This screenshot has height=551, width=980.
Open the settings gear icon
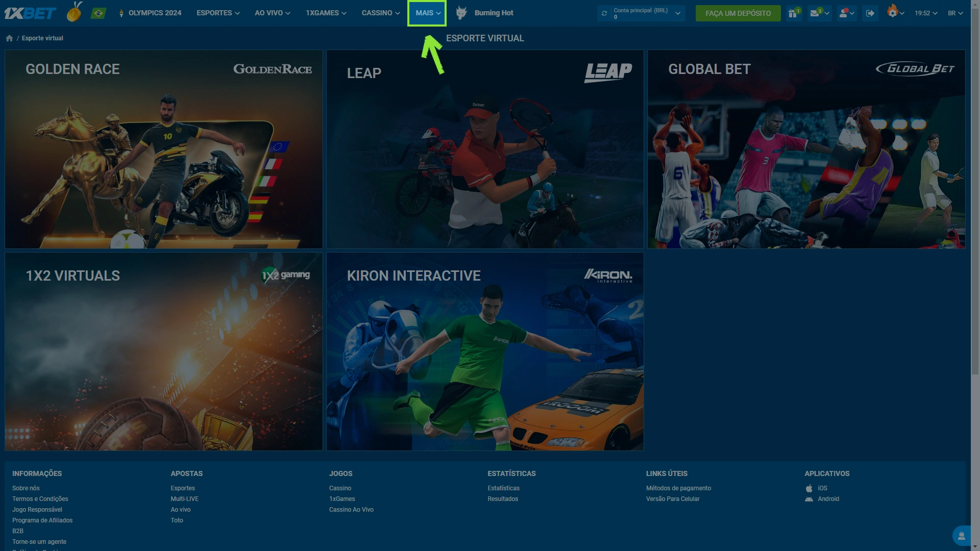point(892,12)
